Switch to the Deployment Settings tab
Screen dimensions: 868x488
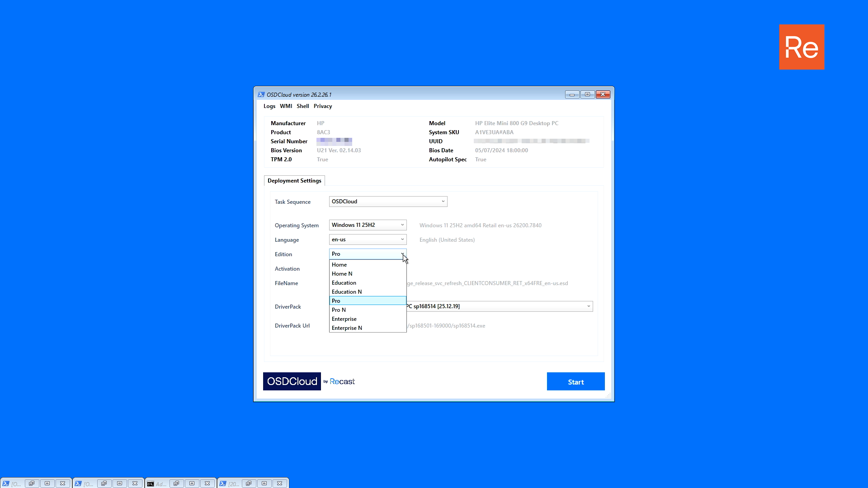294,181
